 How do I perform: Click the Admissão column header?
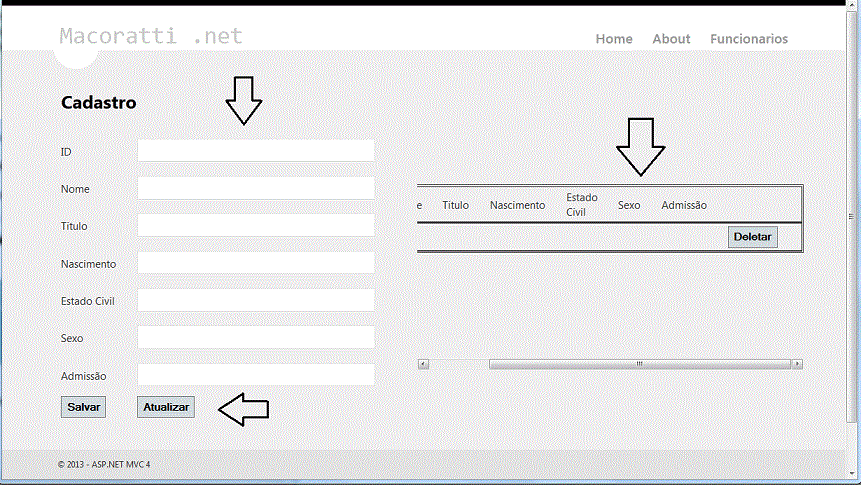[684, 205]
